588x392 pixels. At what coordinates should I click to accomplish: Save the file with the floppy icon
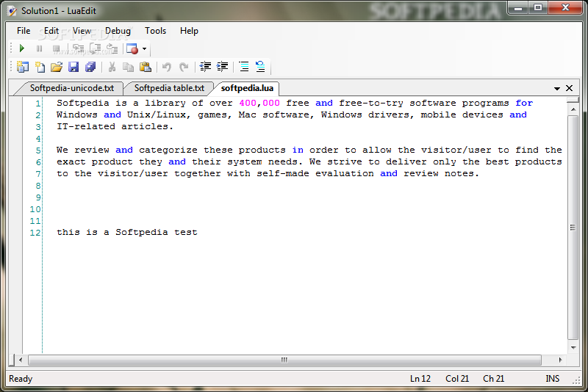(73, 67)
